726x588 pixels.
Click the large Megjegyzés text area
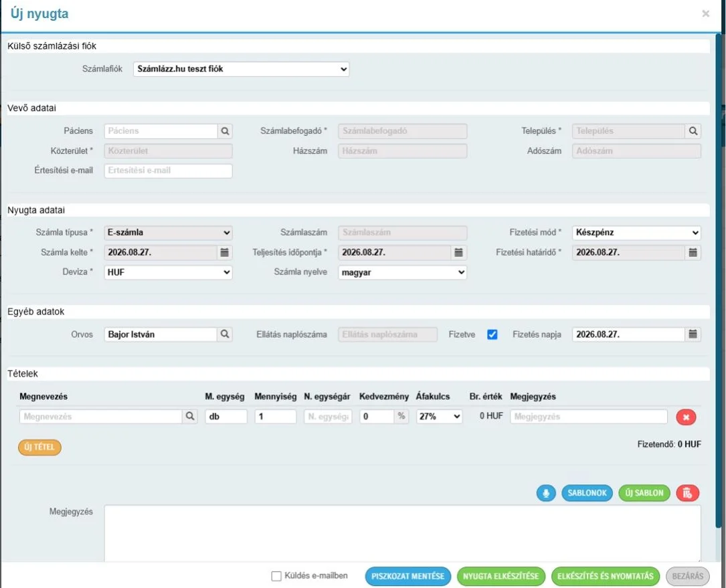[x=402, y=533]
